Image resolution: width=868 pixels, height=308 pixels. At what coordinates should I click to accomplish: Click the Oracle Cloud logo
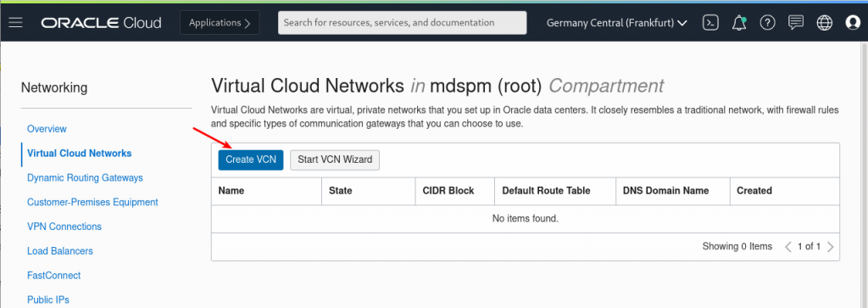click(x=102, y=23)
